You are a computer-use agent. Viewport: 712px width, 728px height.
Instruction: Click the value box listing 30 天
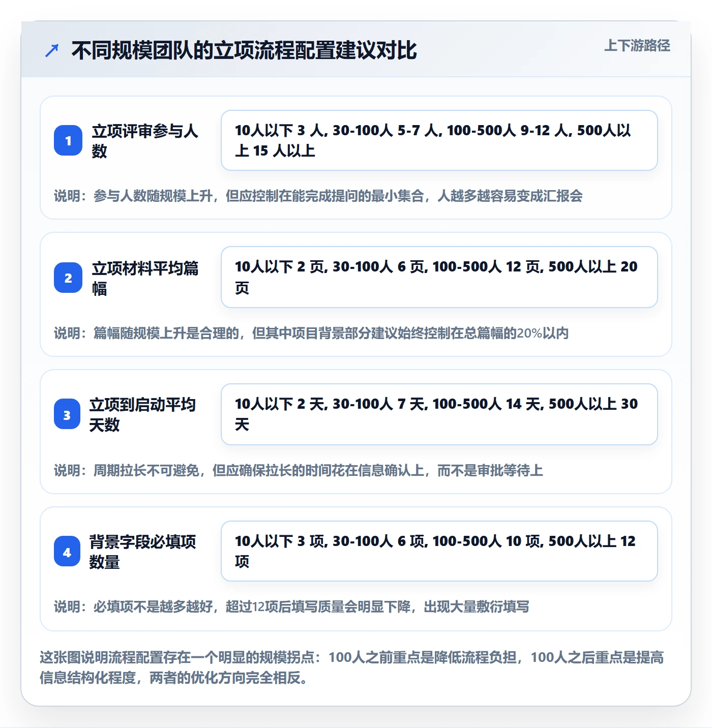pos(439,414)
